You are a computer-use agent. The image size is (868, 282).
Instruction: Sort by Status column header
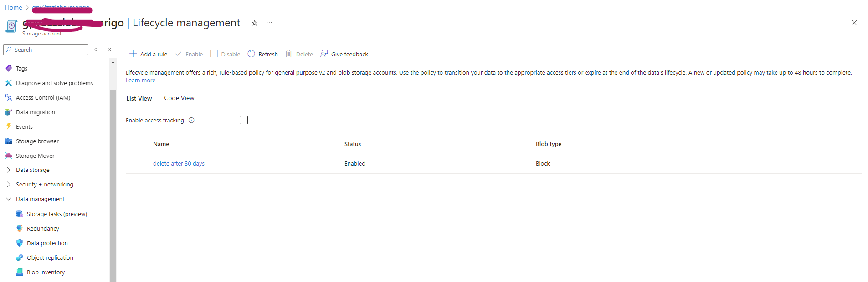pos(353,144)
